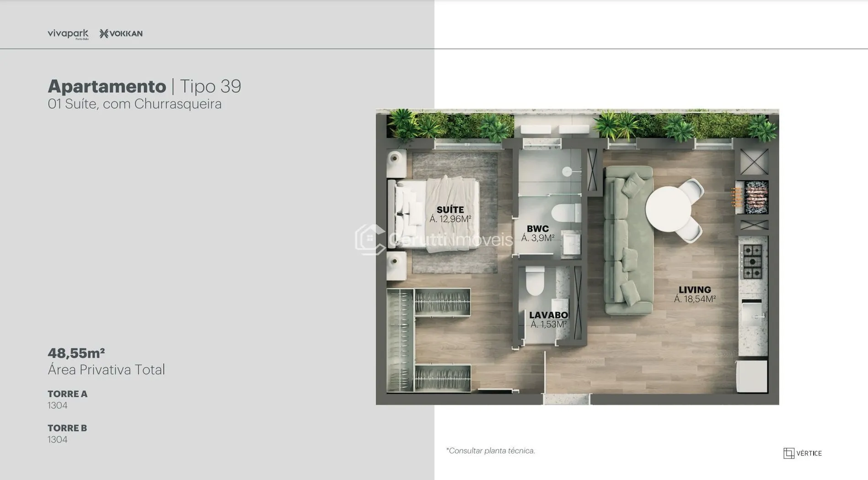
Task: Click the toilet in the Lavabo
Action: click(x=534, y=281)
